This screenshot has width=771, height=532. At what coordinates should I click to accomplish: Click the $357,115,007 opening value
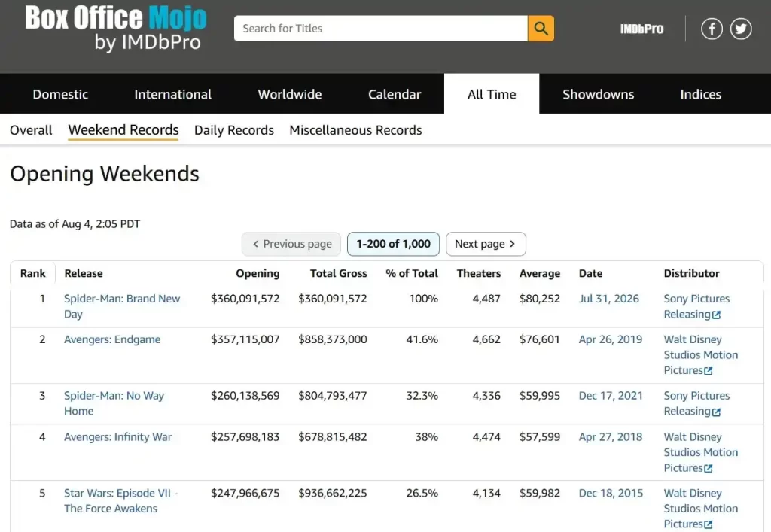point(245,339)
